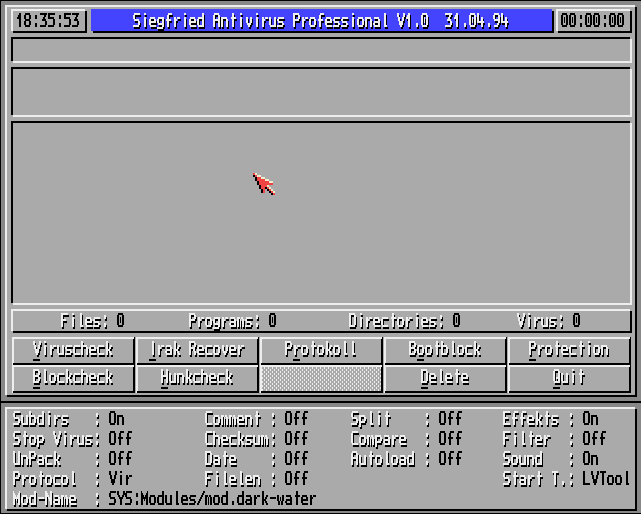Toggle the Filelen setting

coord(256,479)
